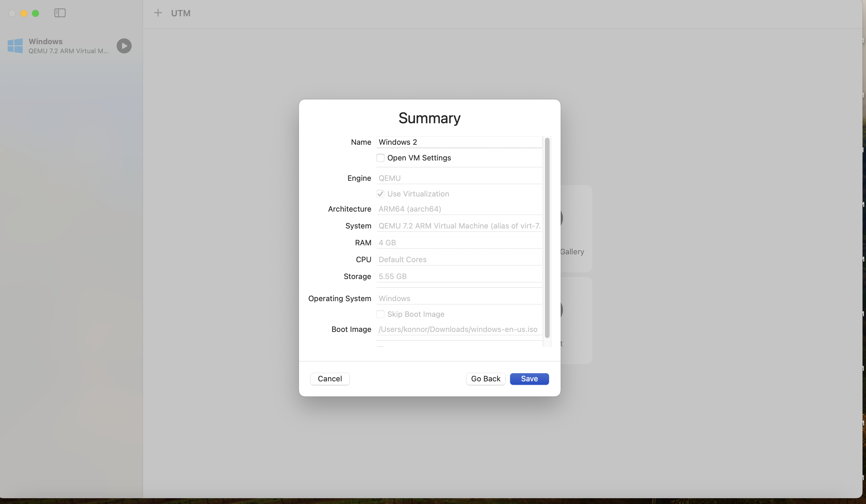The height and width of the screenshot is (504, 866).
Task: Click the Engine field showing QEMU
Action: 459,178
